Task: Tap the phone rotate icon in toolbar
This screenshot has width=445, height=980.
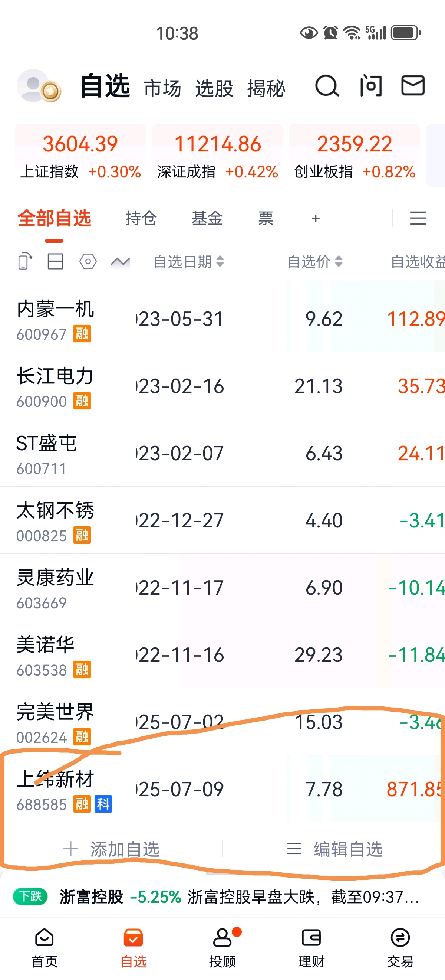Action: pos(25,262)
